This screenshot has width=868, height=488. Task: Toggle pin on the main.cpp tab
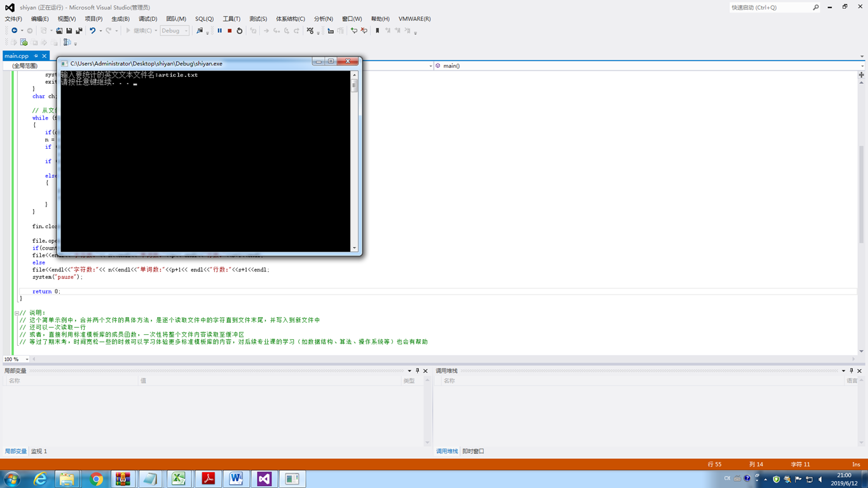coord(36,56)
